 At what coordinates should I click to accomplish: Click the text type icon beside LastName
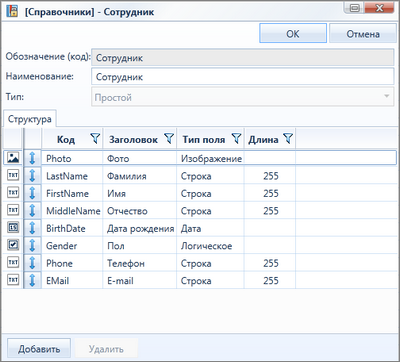coord(13,175)
